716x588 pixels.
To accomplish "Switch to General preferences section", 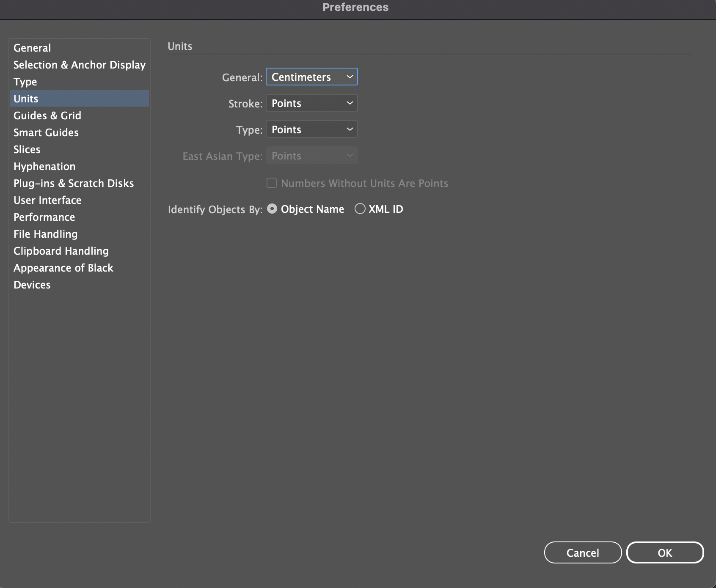I will (32, 48).
